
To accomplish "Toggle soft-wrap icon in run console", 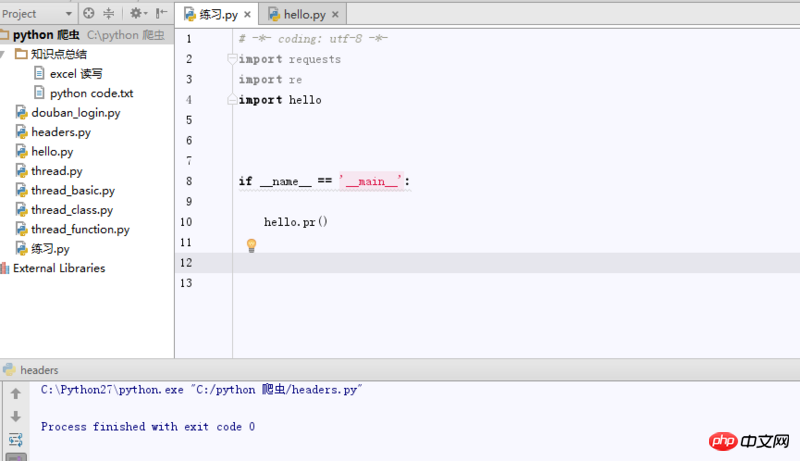I will point(16,439).
